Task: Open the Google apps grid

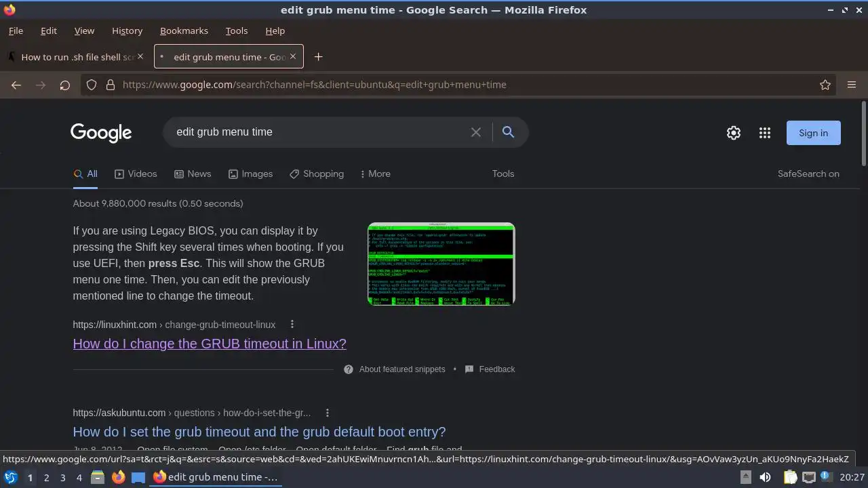Action: tap(765, 133)
